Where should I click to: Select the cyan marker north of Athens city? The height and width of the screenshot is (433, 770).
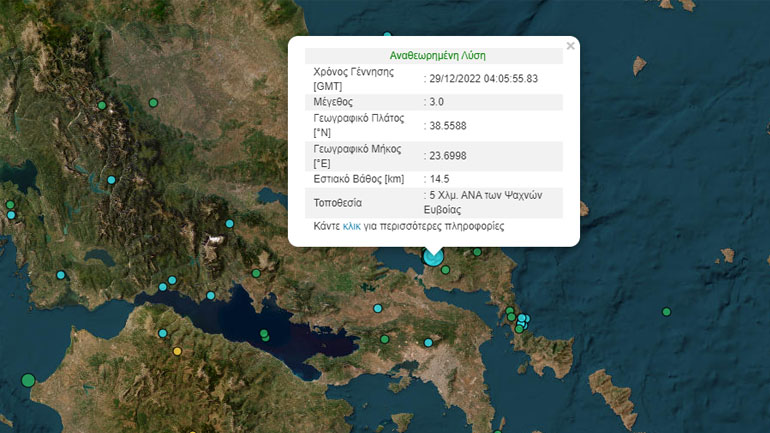click(428, 343)
